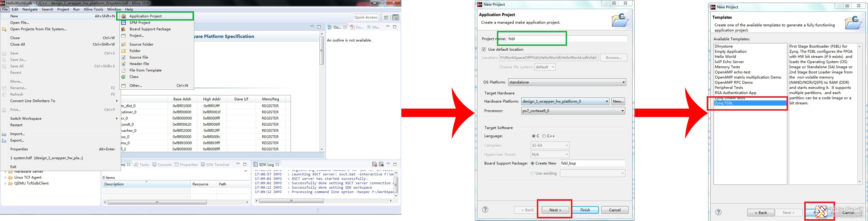Select C++ language radio button
The height and width of the screenshot is (221, 868).
click(544, 136)
